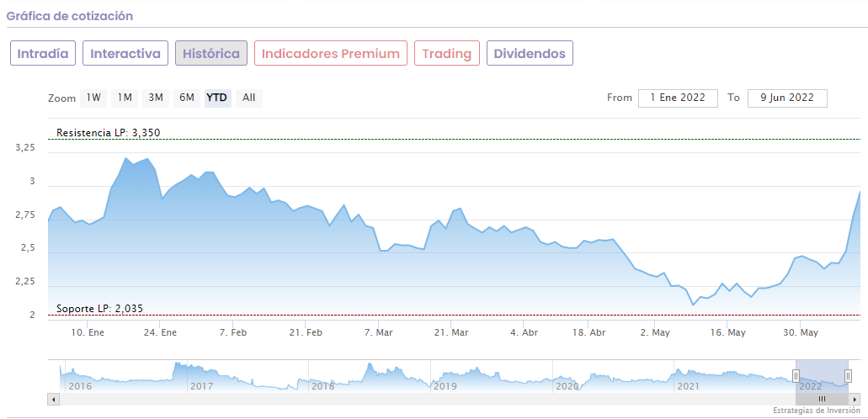Click the navigator horizontal scrollbar thumb

pyautogui.click(x=822, y=399)
